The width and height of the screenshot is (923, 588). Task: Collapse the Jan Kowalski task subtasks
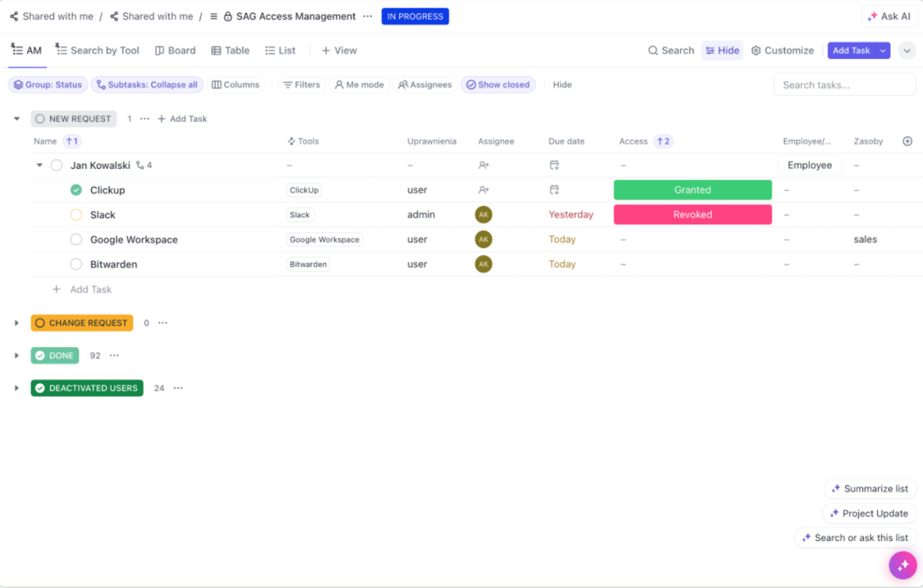pos(39,165)
